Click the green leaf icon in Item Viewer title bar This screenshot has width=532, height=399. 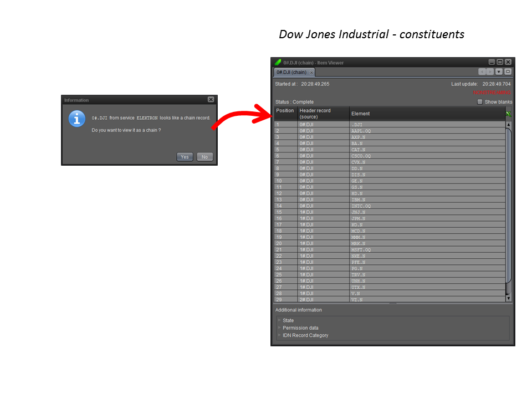coord(278,63)
